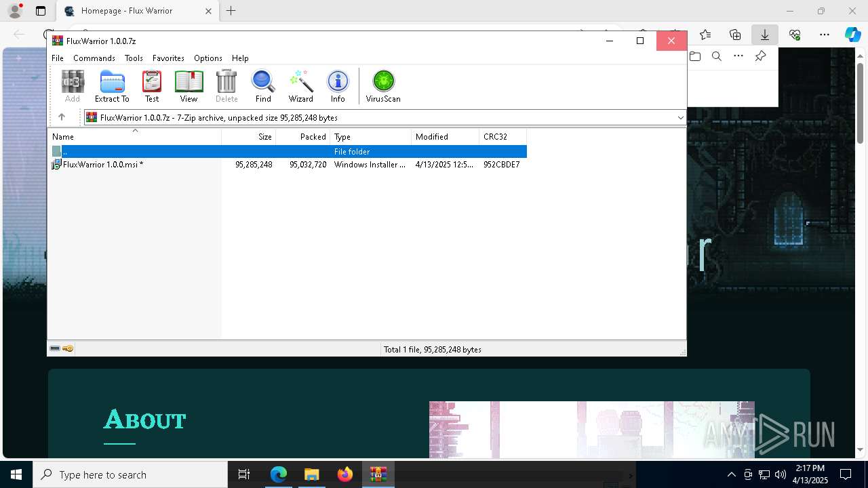Click the WinRAR taskbar icon
This screenshot has width=868, height=488.
pyautogui.click(x=378, y=474)
